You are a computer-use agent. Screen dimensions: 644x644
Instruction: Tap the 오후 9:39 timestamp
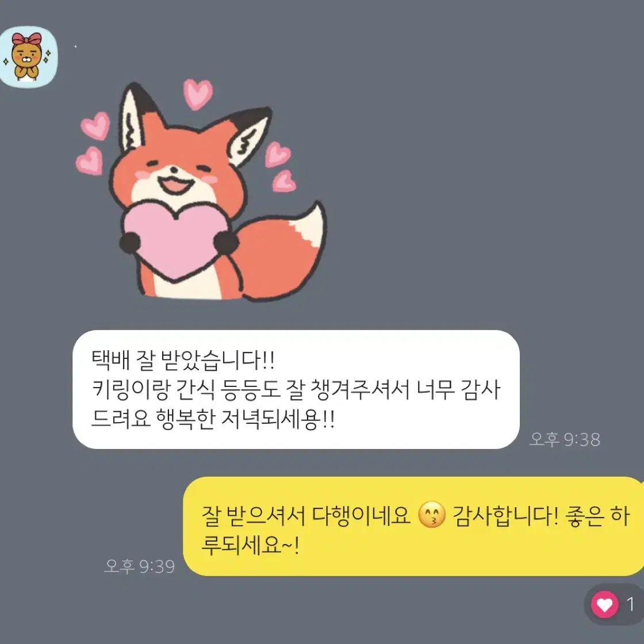140,566
